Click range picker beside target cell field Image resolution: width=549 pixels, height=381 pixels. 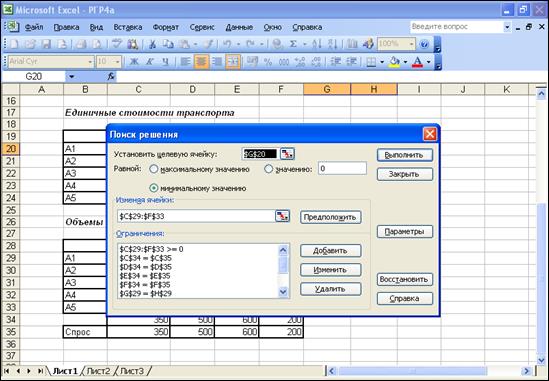click(287, 154)
